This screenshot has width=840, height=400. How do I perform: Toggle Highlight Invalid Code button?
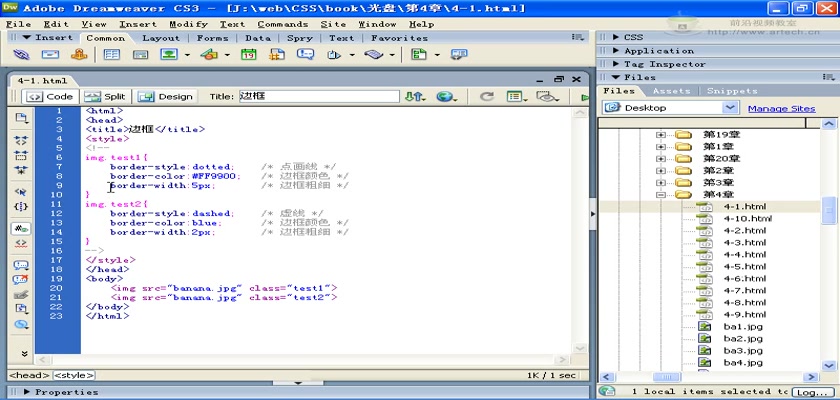(21, 243)
